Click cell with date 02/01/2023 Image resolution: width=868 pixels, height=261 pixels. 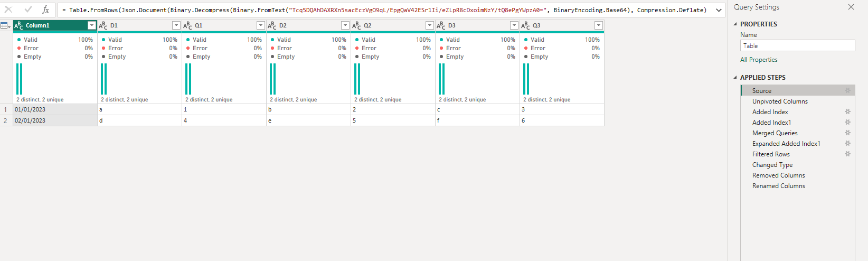coord(55,120)
